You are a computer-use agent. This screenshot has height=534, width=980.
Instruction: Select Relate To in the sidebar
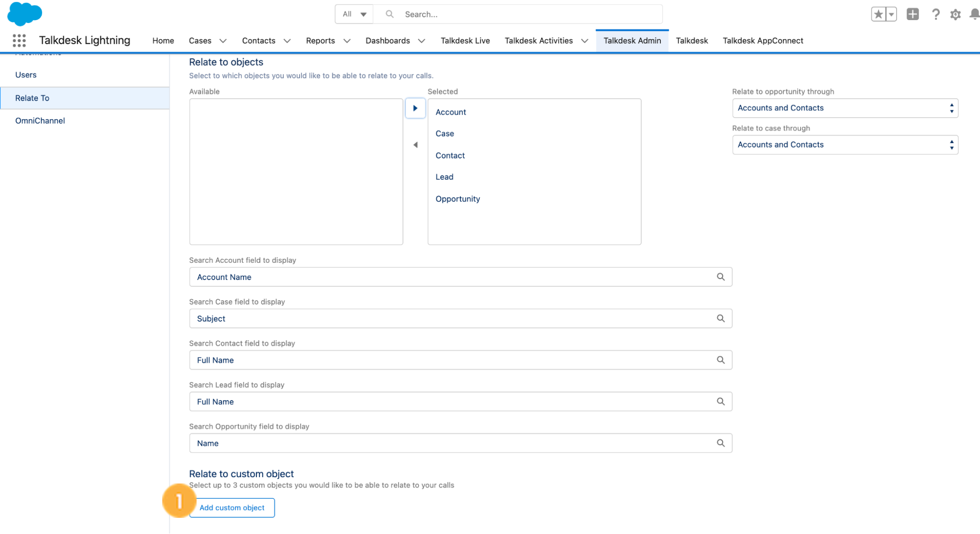point(85,98)
